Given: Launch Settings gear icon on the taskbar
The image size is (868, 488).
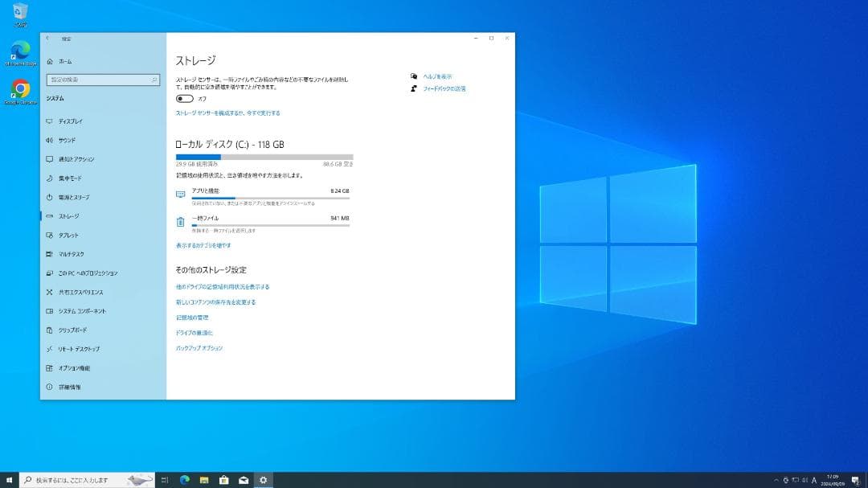Looking at the screenshot, I should (x=263, y=479).
